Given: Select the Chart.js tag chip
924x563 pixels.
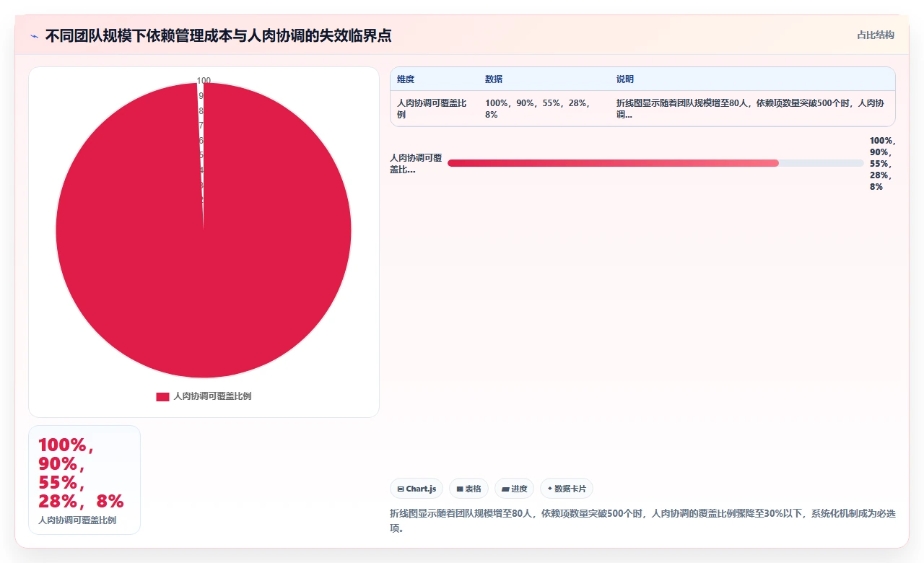Looking at the screenshot, I should (x=417, y=489).
